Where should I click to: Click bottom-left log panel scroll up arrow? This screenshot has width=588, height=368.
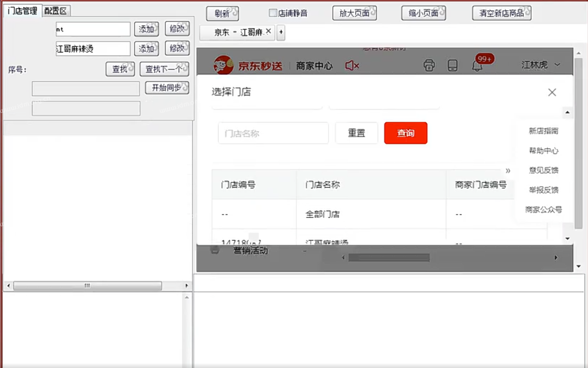186,297
